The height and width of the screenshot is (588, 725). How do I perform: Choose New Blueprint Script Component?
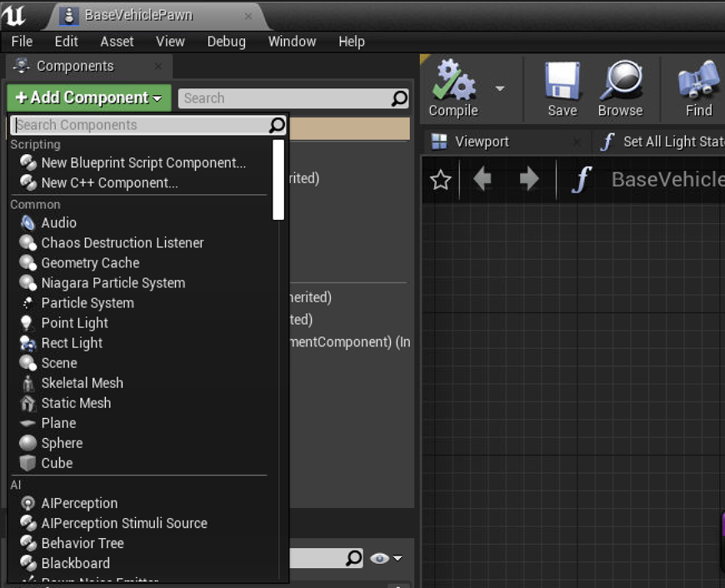point(143,162)
